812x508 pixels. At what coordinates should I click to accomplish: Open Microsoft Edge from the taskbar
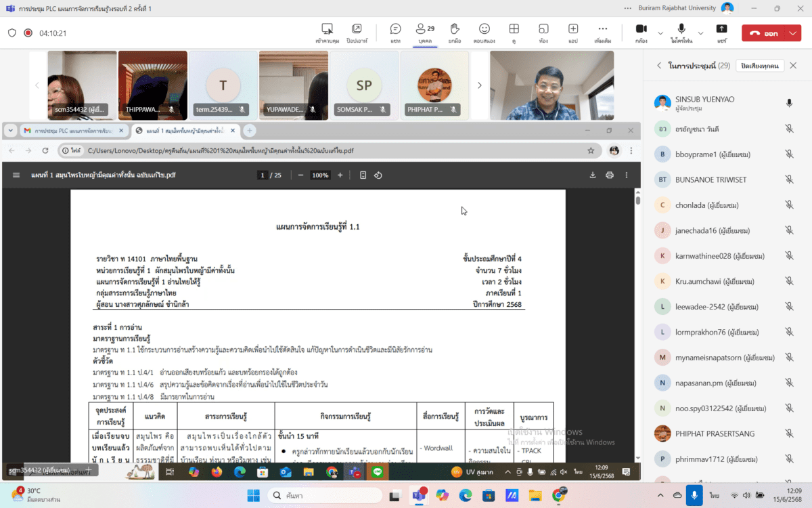pyautogui.click(x=466, y=495)
